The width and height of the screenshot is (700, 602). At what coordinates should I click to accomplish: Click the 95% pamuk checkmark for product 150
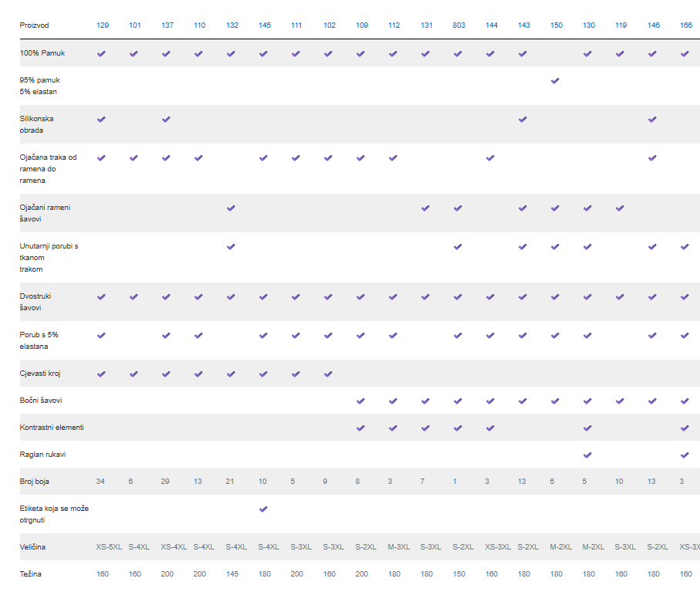556,81
